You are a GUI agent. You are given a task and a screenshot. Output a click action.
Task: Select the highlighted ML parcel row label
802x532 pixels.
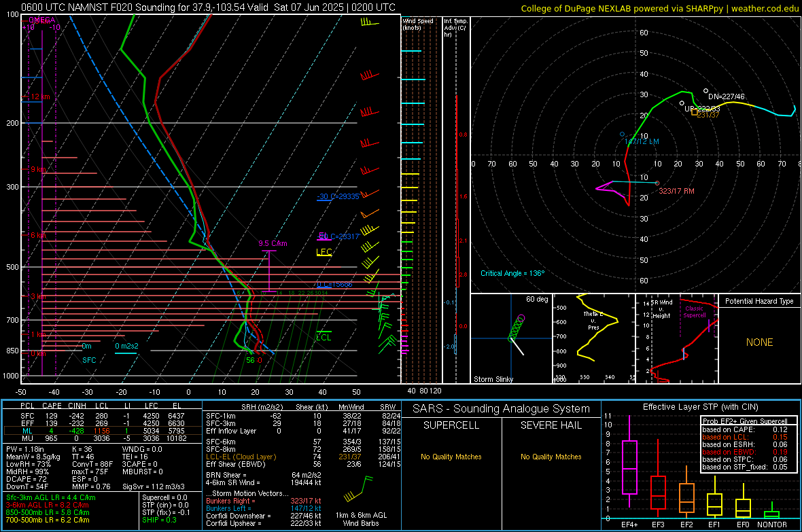27,431
